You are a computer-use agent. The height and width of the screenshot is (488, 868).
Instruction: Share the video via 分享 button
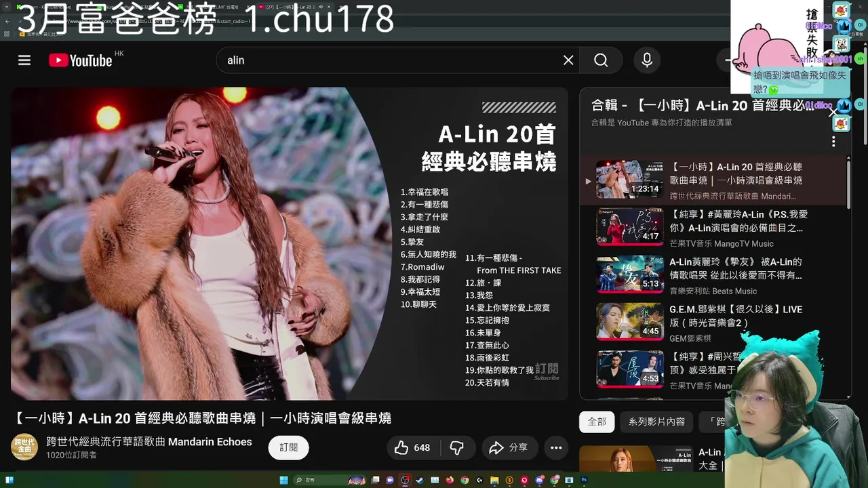(x=509, y=448)
